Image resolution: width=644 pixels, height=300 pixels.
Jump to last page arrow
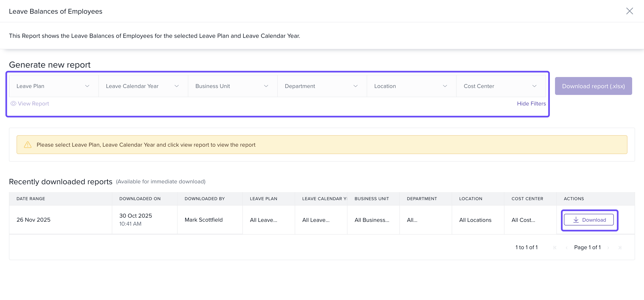coord(620,247)
